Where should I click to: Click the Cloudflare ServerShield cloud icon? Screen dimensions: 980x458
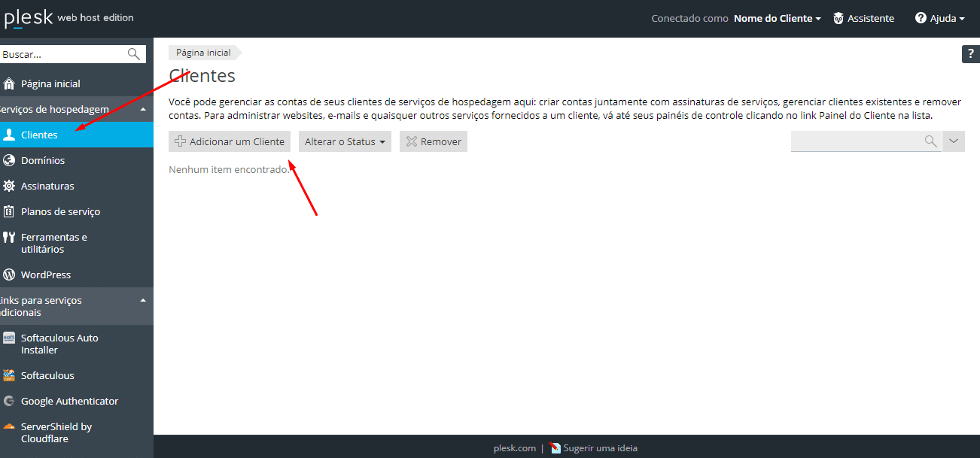pyautogui.click(x=9, y=426)
